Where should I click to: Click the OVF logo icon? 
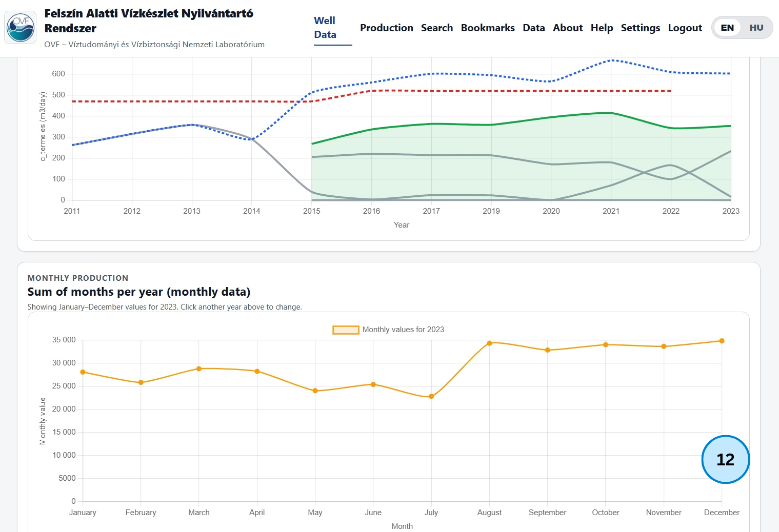point(21,28)
